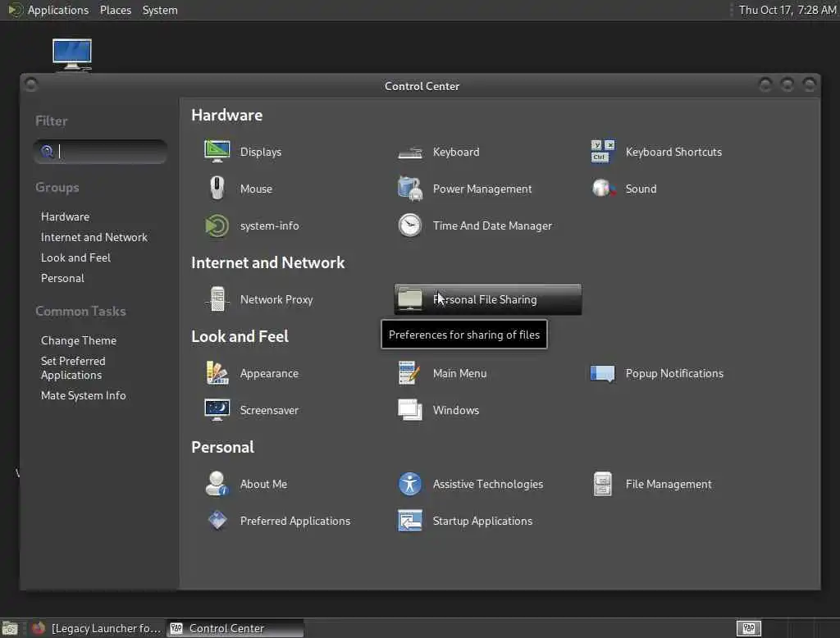
Task: Open the Popup Notifications icon
Action: [x=603, y=373]
